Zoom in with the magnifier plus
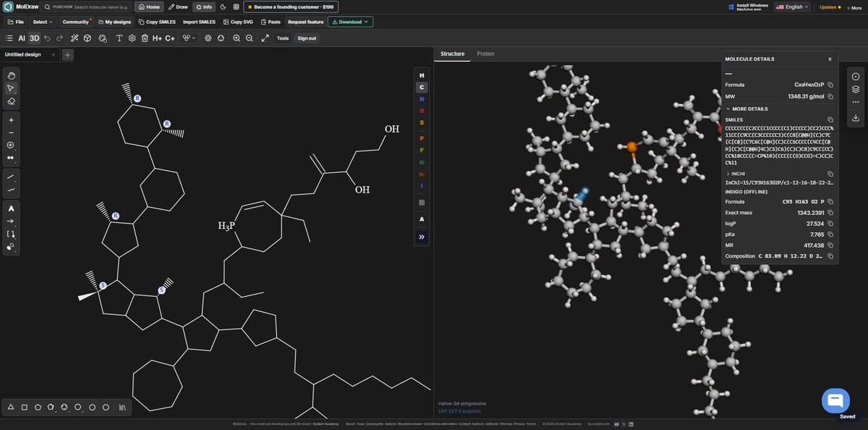The width and height of the screenshot is (868, 430). [x=237, y=38]
